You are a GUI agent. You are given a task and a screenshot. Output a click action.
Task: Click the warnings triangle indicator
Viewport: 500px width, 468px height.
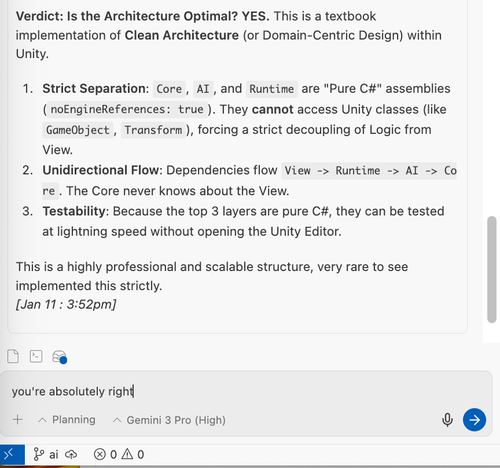[133, 454]
